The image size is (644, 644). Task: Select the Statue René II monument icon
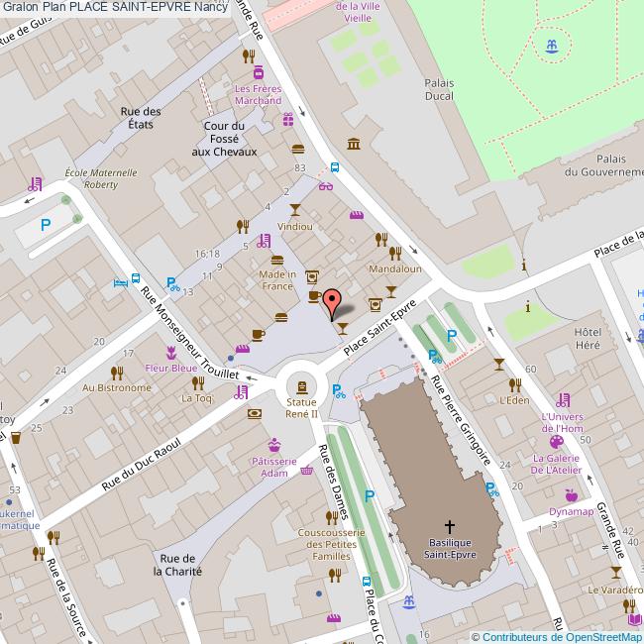coord(296,384)
